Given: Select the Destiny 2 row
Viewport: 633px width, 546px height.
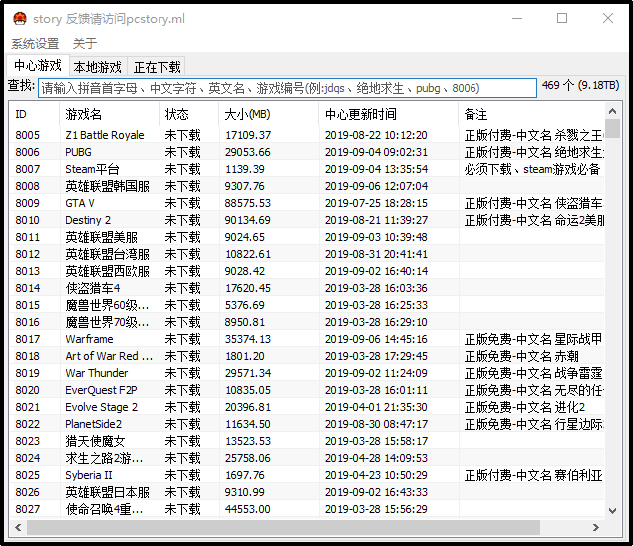Looking at the screenshot, I should 307,220.
